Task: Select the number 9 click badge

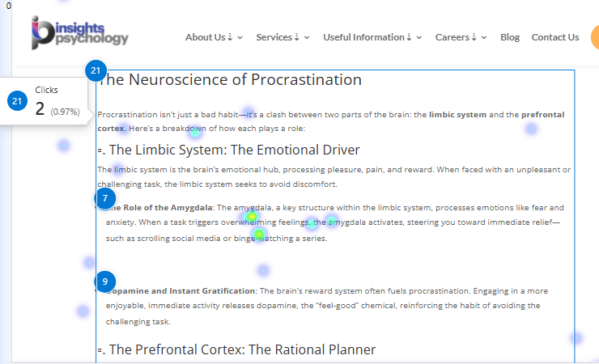Action: tap(104, 282)
